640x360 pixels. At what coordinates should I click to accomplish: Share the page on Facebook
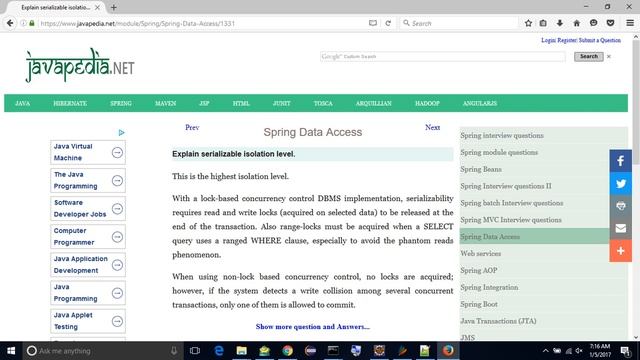click(620, 161)
